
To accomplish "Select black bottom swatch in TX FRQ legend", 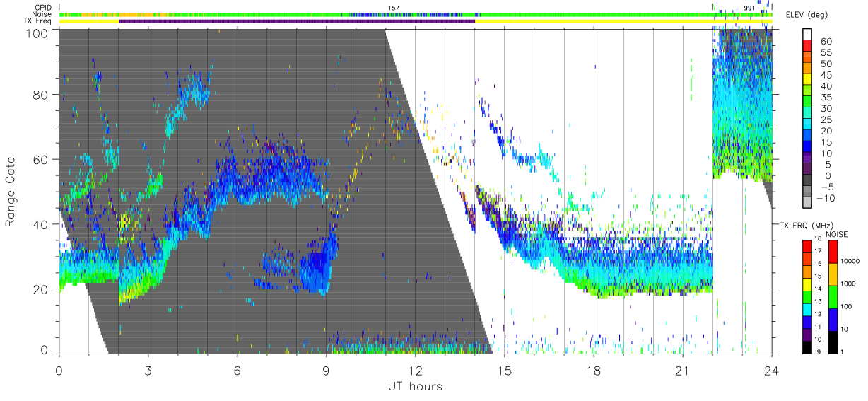I will coord(807,347).
